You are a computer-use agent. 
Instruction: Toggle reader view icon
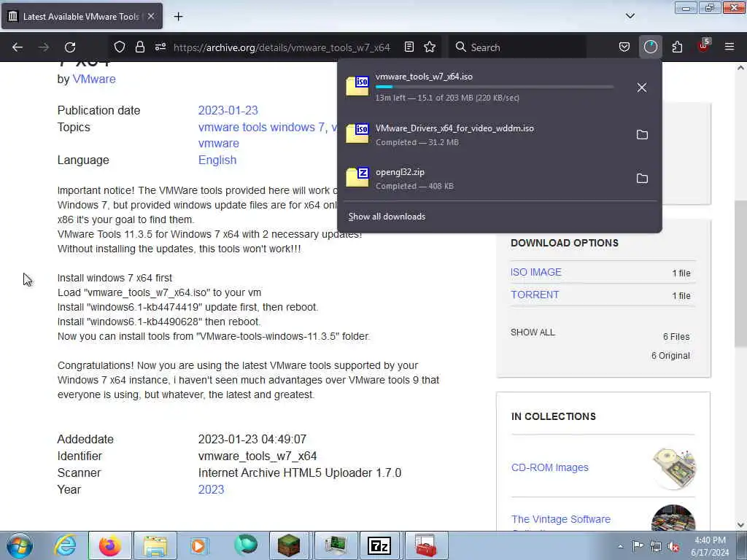coord(409,47)
